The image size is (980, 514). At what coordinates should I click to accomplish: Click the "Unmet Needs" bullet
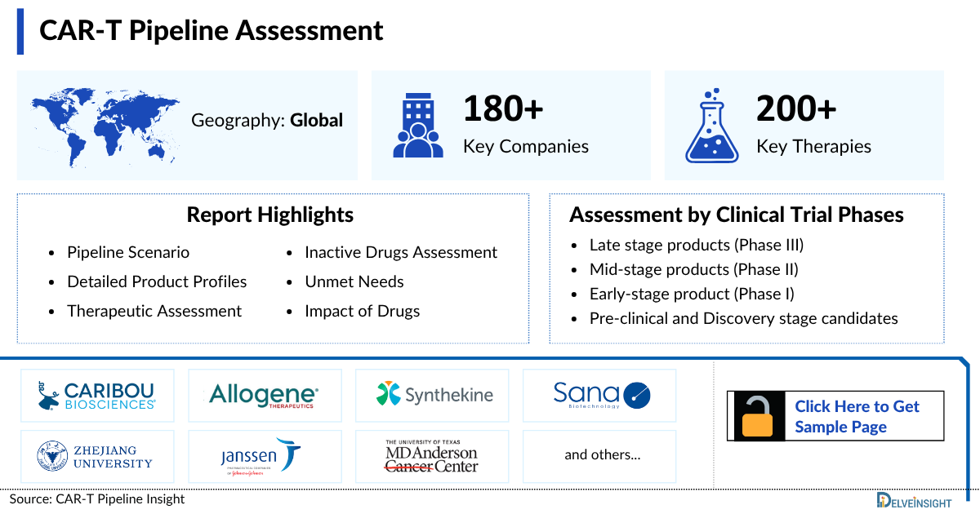[354, 282]
